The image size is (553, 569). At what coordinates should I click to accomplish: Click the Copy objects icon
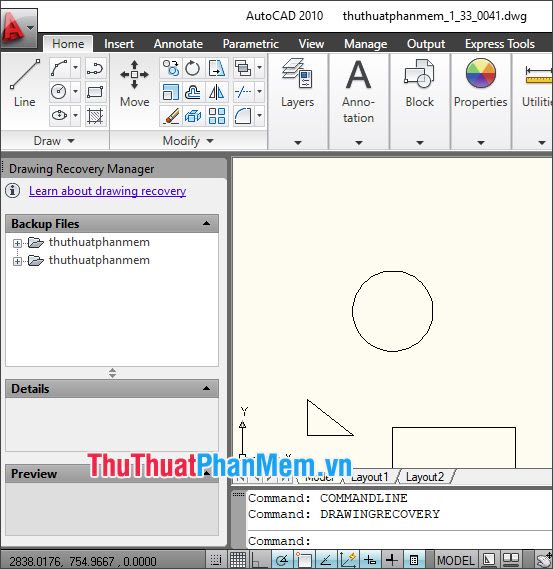(171, 68)
